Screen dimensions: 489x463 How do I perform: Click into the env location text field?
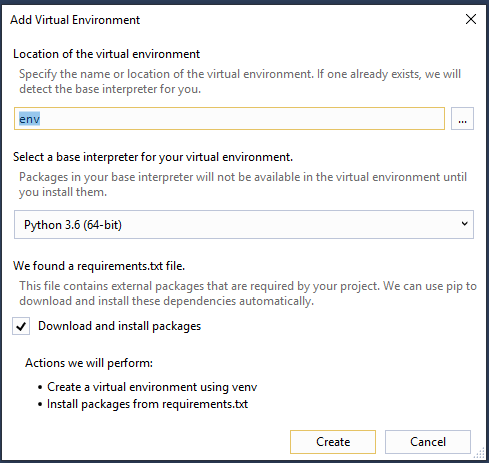[x=229, y=119]
